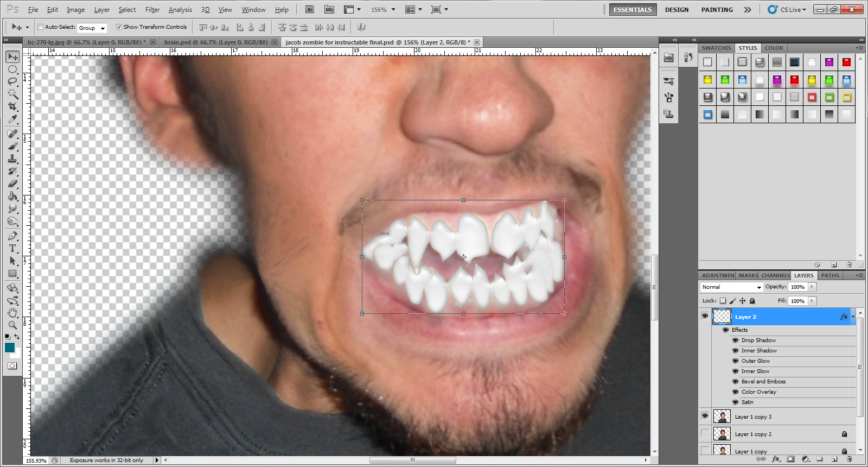
Task: Select the Eyedropper tool
Action: 12,119
